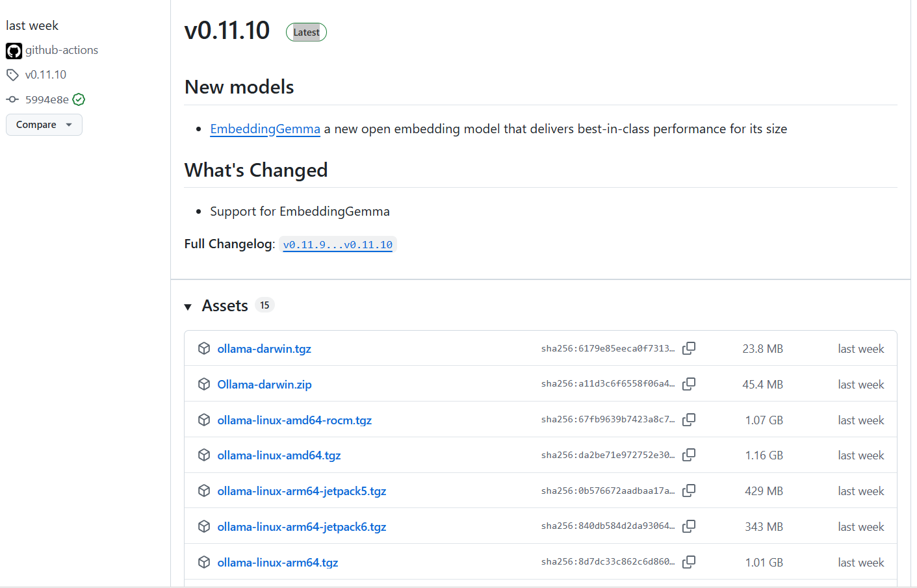Open the EmbeddingGemma model link
Screen dimensions: 917x588
(x=265, y=129)
